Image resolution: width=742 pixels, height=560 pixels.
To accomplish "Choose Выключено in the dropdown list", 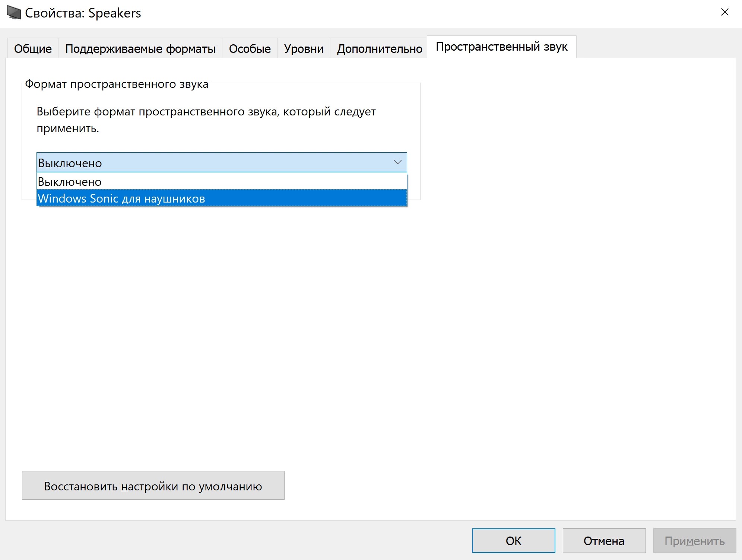I will tap(222, 181).
